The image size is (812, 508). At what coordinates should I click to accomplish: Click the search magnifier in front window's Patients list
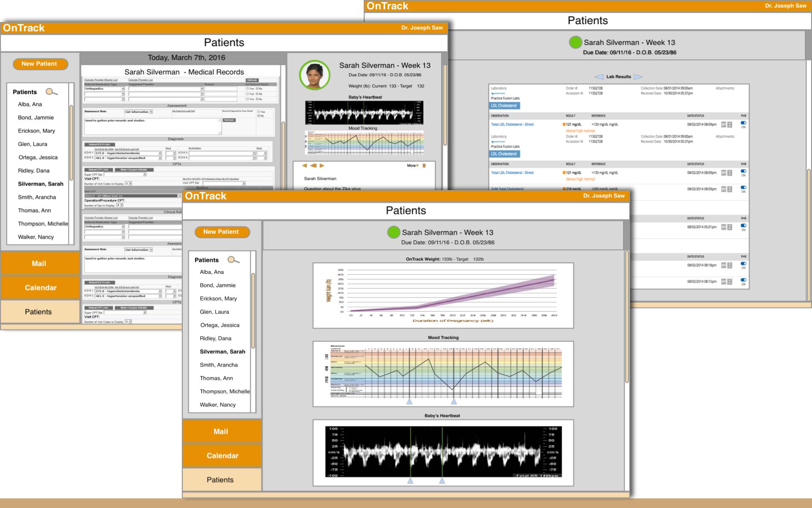(233, 260)
